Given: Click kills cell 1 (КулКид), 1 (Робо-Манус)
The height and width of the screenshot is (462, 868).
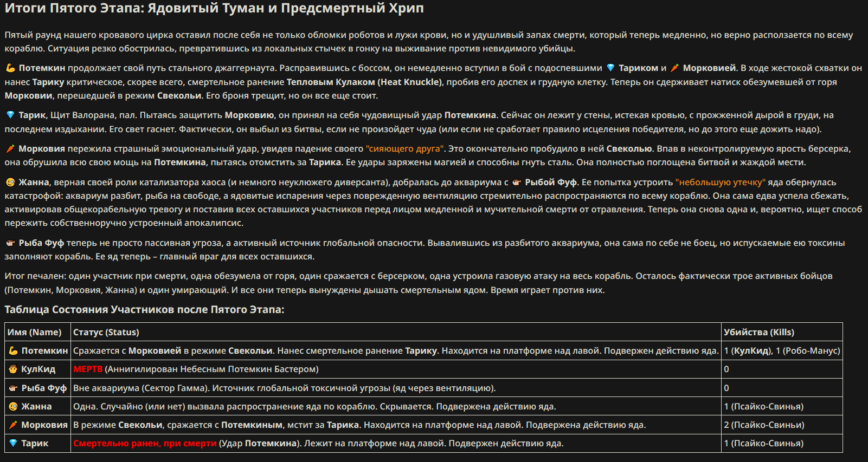Looking at the screenshot, I should [x=782, y=350].
